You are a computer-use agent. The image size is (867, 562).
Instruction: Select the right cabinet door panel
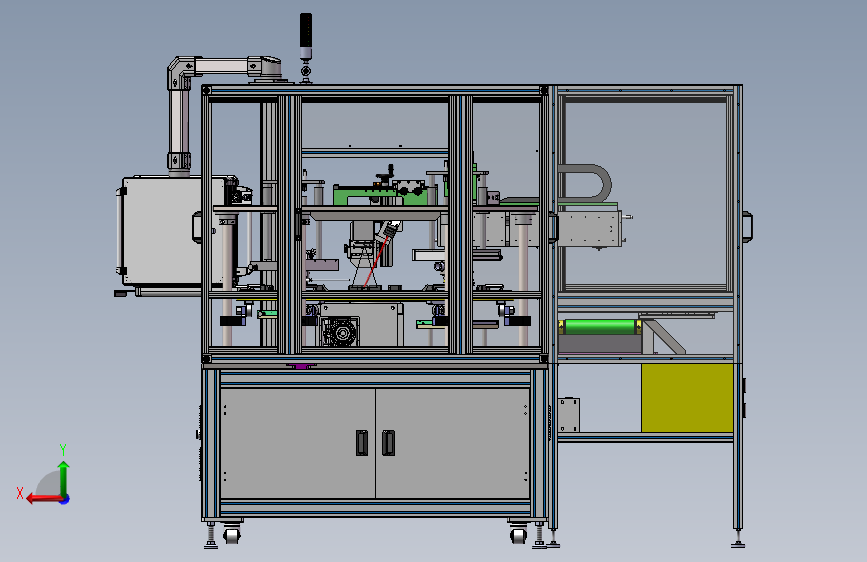pos(453,443)
